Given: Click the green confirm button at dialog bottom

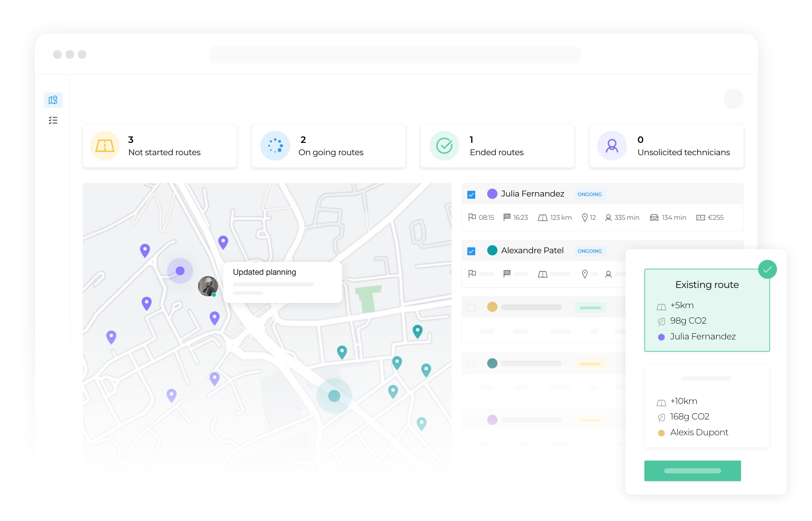Looking at the screenshot, I should [x=692, y=470].
